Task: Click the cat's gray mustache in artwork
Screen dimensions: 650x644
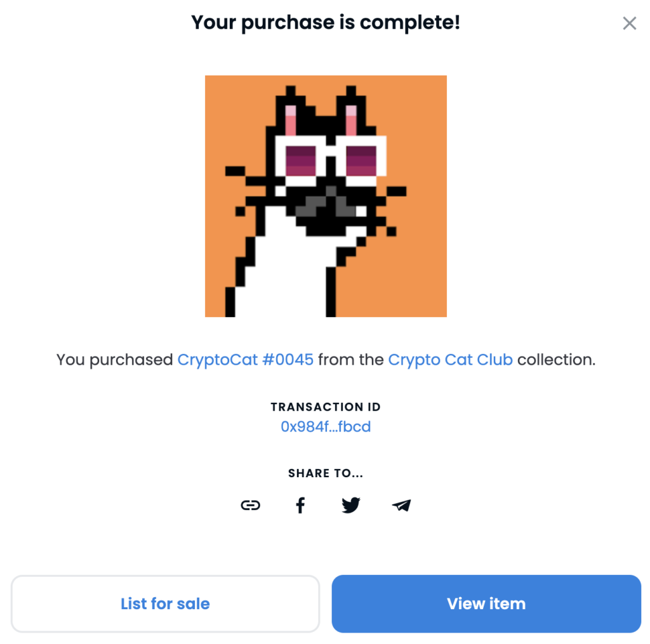Action: click(326, 204)
